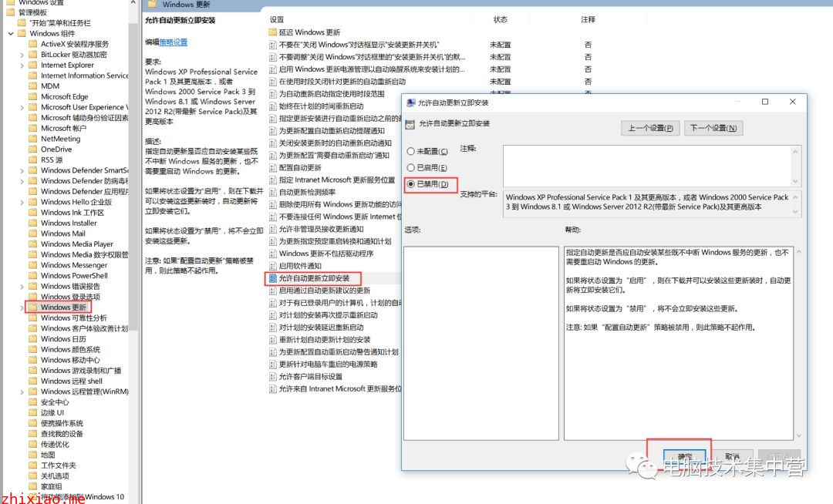833x504 pixels.
Task: Select the 未配置 radio button
Action: pos(410,151)
